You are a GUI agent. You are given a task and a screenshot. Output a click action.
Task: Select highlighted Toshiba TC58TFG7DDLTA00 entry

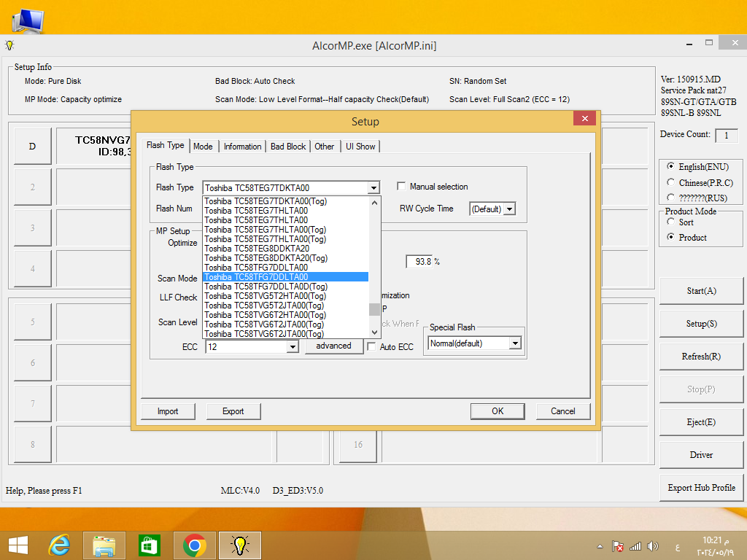(x=286, y=276)
